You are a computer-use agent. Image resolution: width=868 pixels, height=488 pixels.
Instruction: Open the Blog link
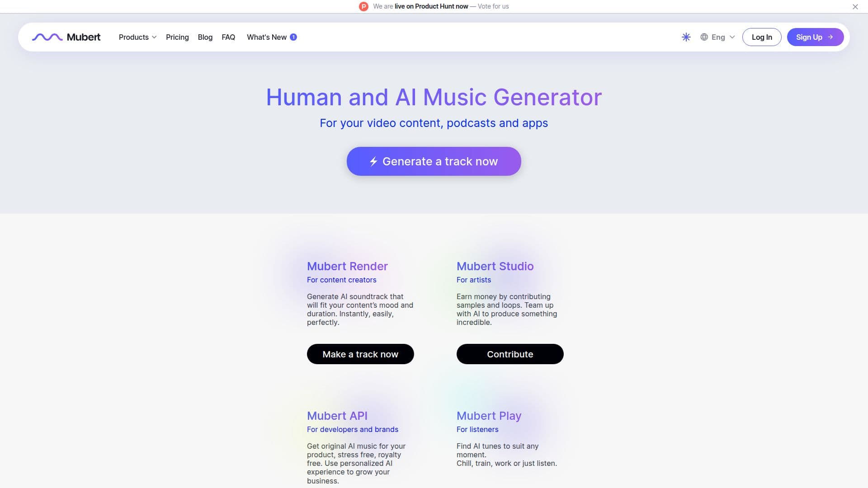(x=205, y=37)
